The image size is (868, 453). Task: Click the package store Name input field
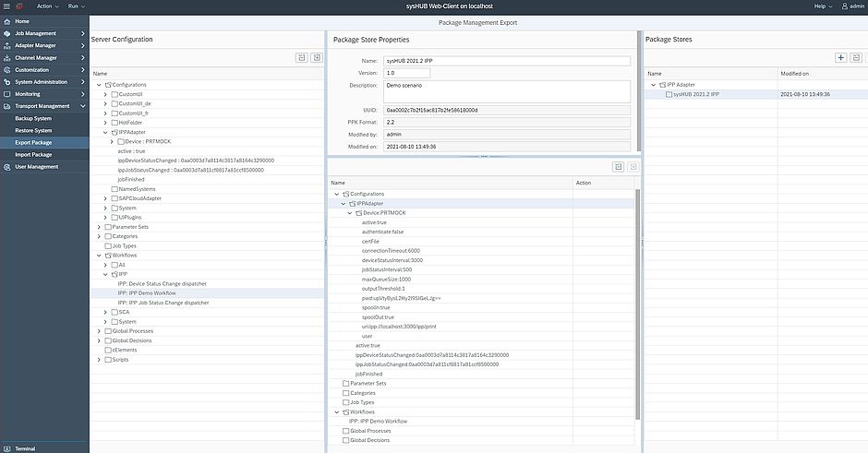pos(507,61)
